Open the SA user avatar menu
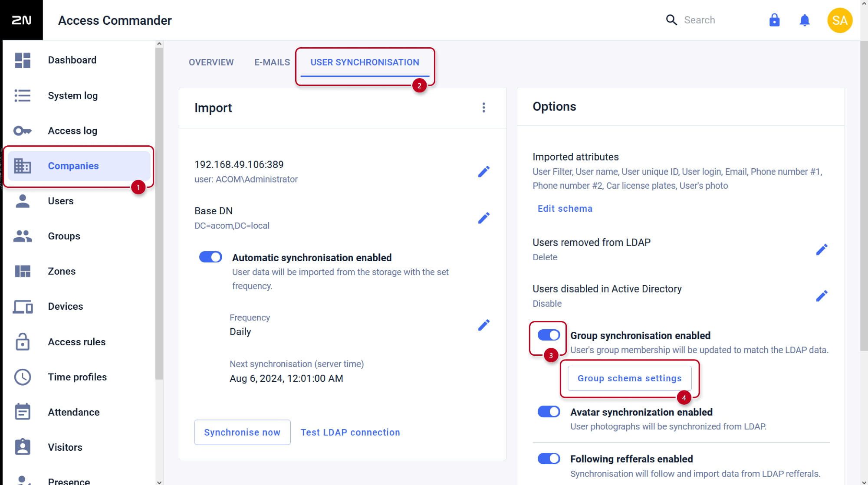The height and width of the screenshot is (485, 868). click(x=840, y=20)
